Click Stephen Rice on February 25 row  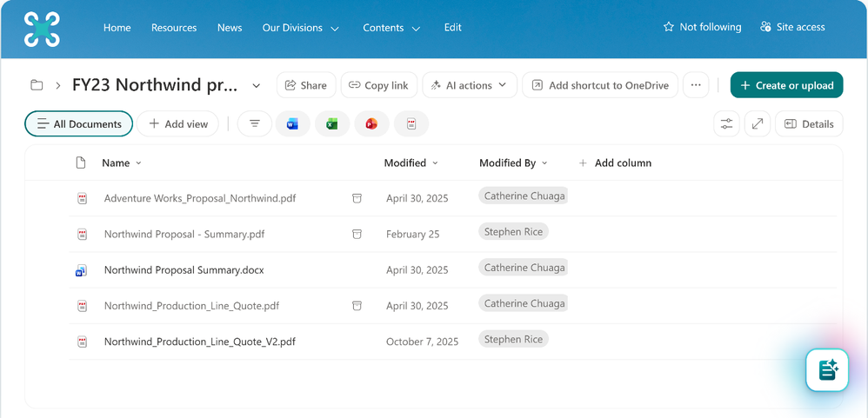[x=513, y=232]
